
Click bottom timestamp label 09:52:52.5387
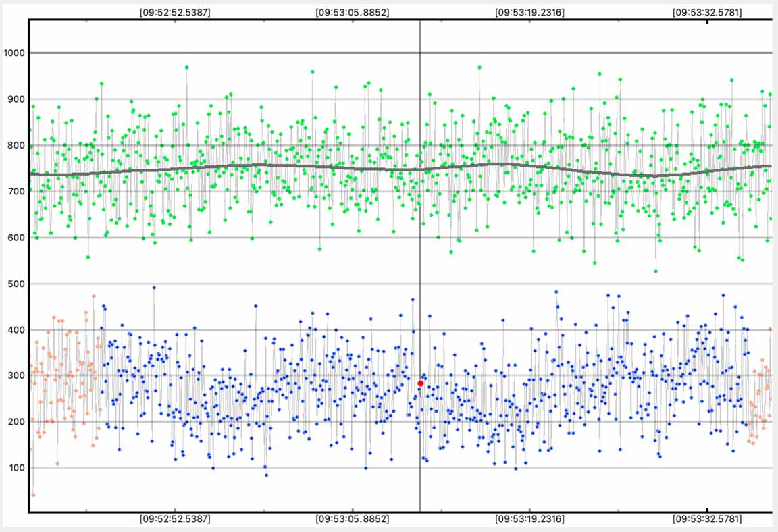(x=175, y=519)
